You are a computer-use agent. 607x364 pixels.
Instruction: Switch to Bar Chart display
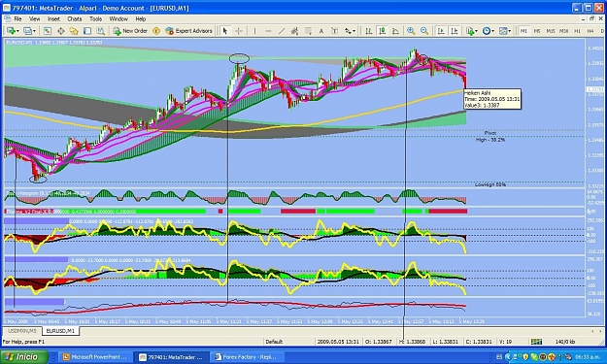pyautogui.click(x=368, y=31)
